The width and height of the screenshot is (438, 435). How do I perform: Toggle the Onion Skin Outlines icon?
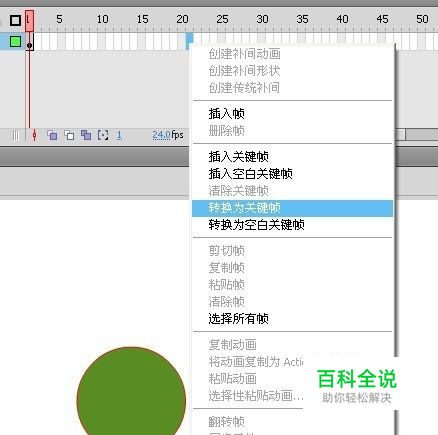coord(69,135)
